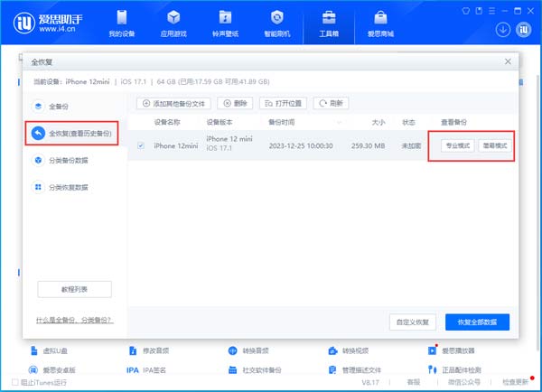Select 分类恢复数据 in the sidebar
542x392 pixels.
click(60, 187)
